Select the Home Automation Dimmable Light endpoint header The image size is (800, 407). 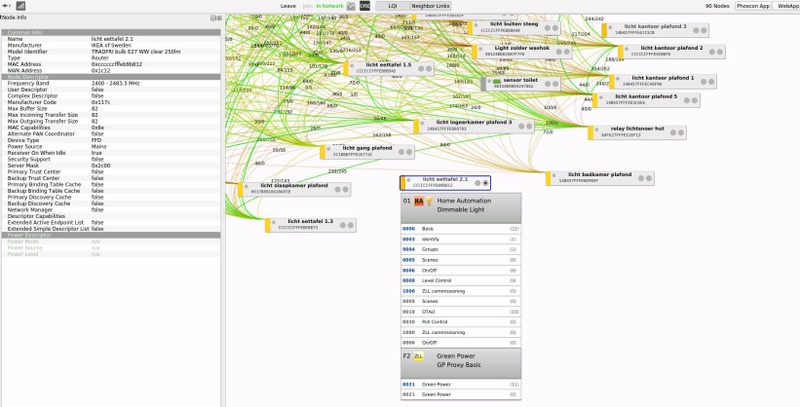pos(461,208)
